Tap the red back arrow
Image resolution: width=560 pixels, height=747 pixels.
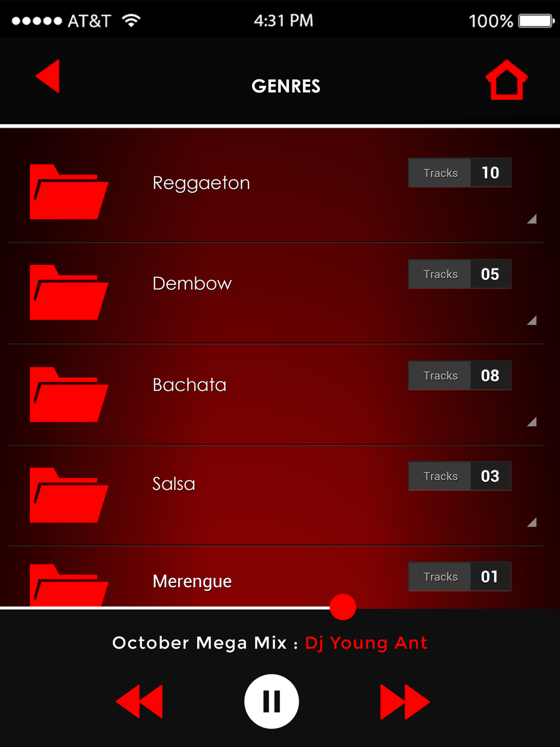point(48,76)
